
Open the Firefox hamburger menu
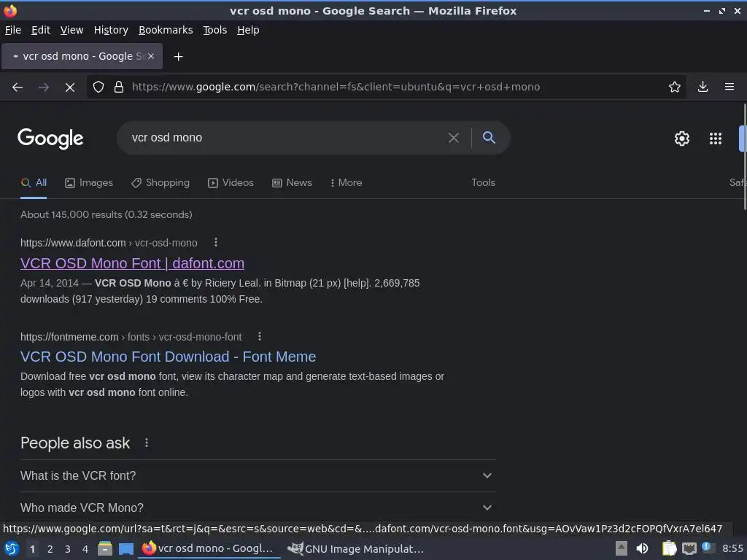click(x=729, y=87)
